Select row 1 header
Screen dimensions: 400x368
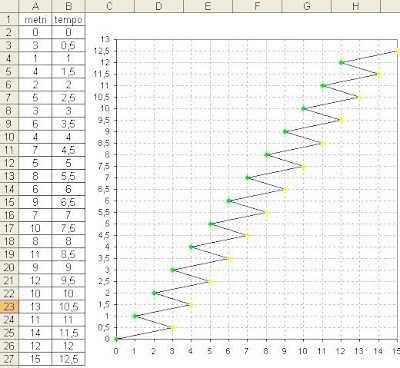coord(9,19)
